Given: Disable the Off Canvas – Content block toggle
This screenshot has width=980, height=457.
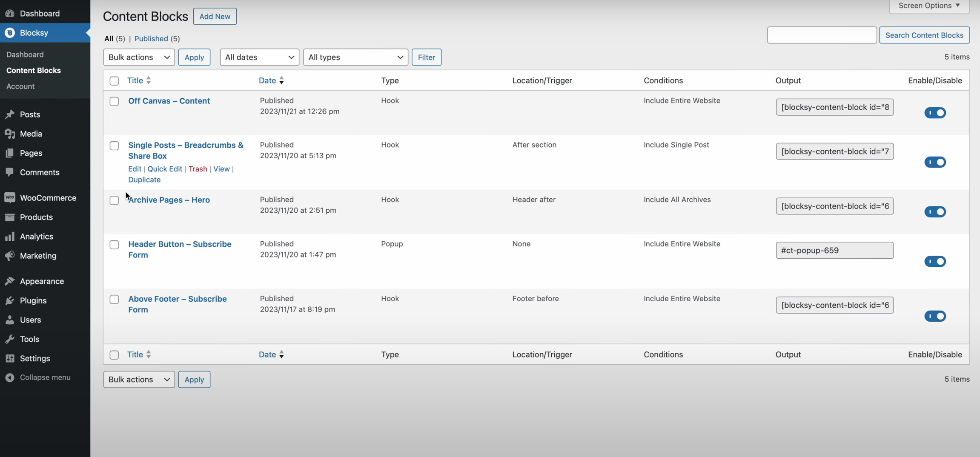Looking at the screenshot, I should (x=934, y=113).
